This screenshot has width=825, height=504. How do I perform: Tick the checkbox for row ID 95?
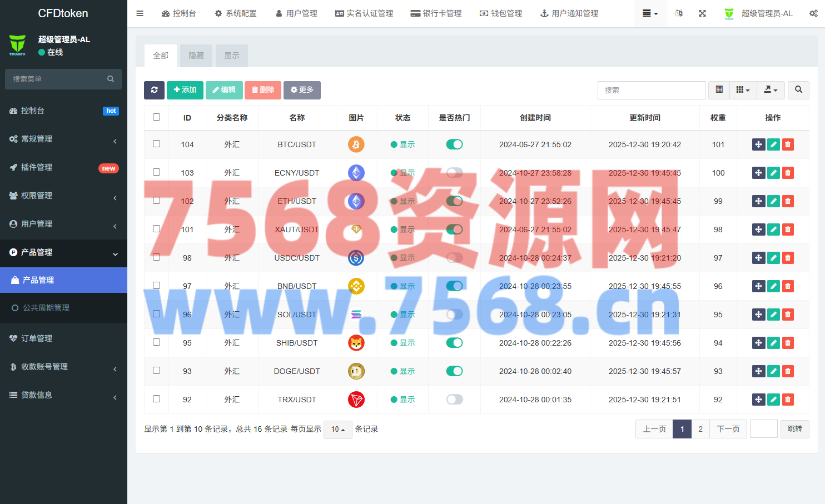click(x=156, y=342)
